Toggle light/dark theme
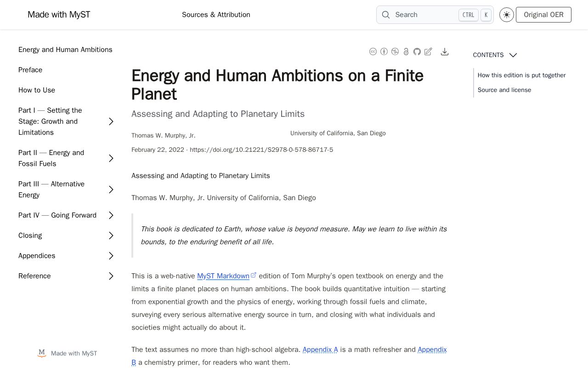This screenshot has width=588, height=368. click(507, 15)
